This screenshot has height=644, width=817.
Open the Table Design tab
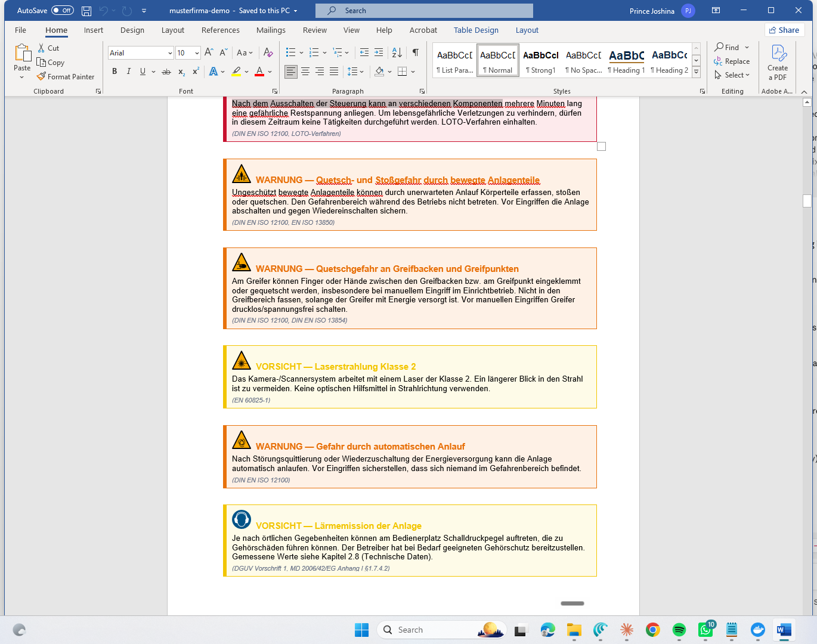point(476,30)
